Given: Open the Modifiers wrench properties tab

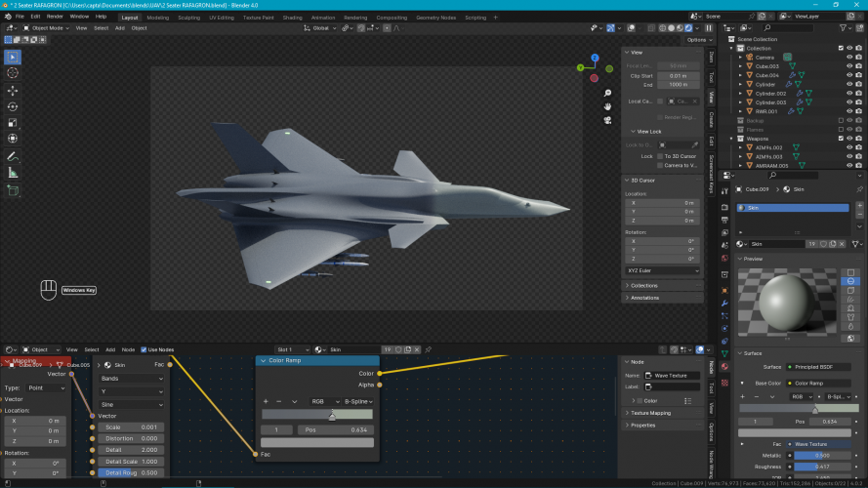Looking at the screenshot, I should [x=724, y=304].
